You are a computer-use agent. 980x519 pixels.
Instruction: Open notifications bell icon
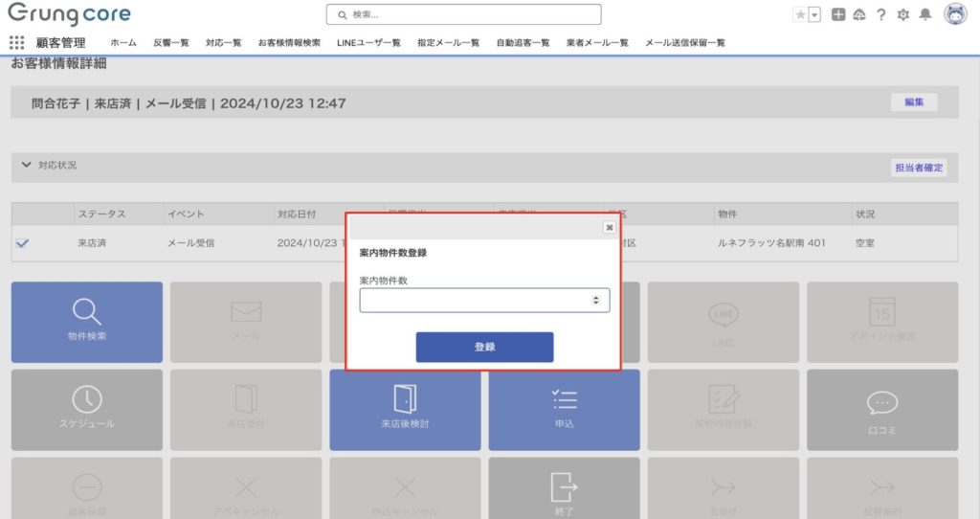924,14
